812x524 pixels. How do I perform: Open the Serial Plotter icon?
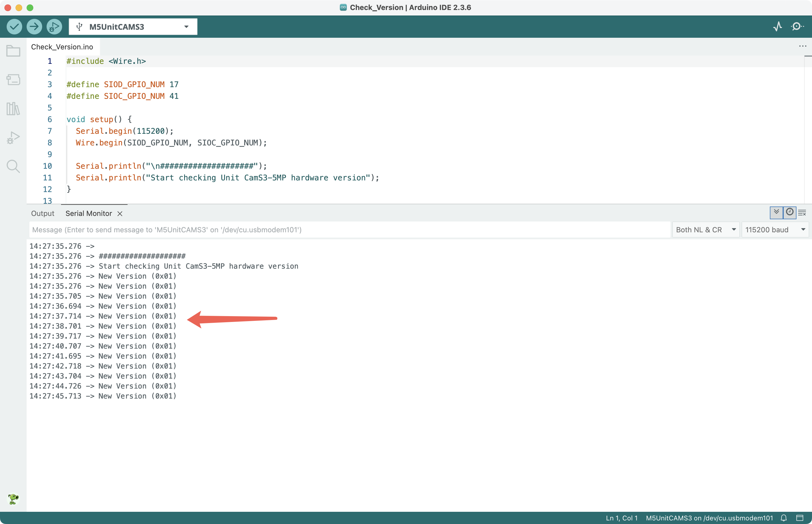pos(778,27)
